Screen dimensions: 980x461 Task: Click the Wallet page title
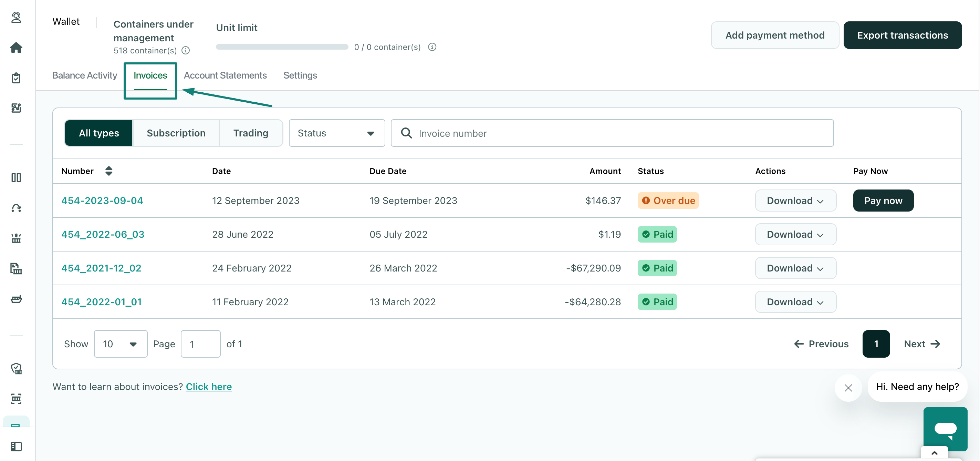click(66, 21)
